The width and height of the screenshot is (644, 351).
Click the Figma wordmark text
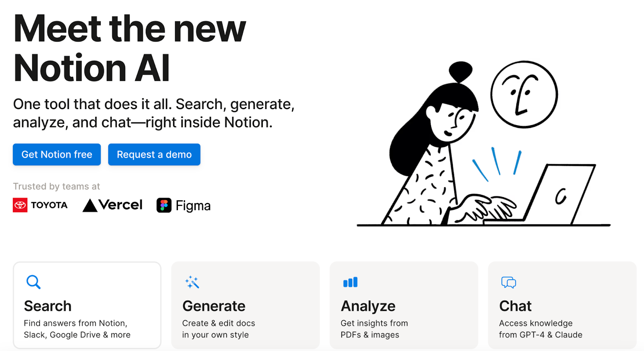193,206
